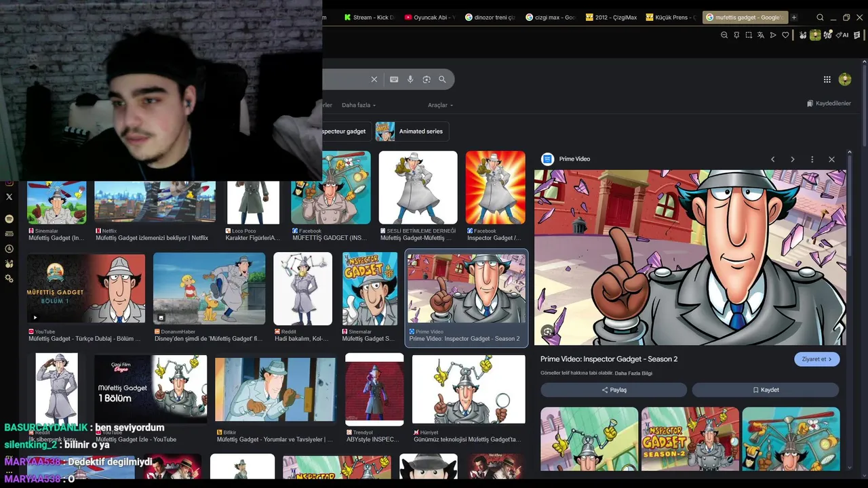The width and height of the screenshot is (868, 488).
Task: Switch to the Küçük Prens tab
Action: (x=671, y=18)
